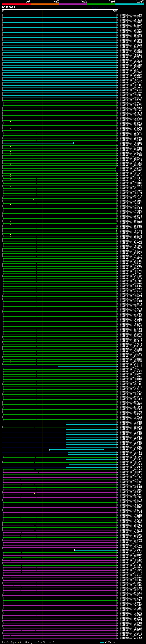
Task: Select the UniRef100_Q56YA5 label
Action: (x=131, y=65)
